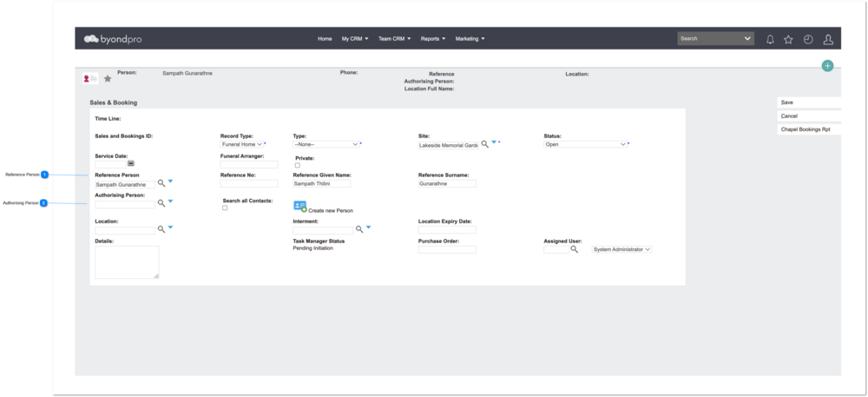
Task: Click the Assigned User input field
Action: click(x=556, y=249)
